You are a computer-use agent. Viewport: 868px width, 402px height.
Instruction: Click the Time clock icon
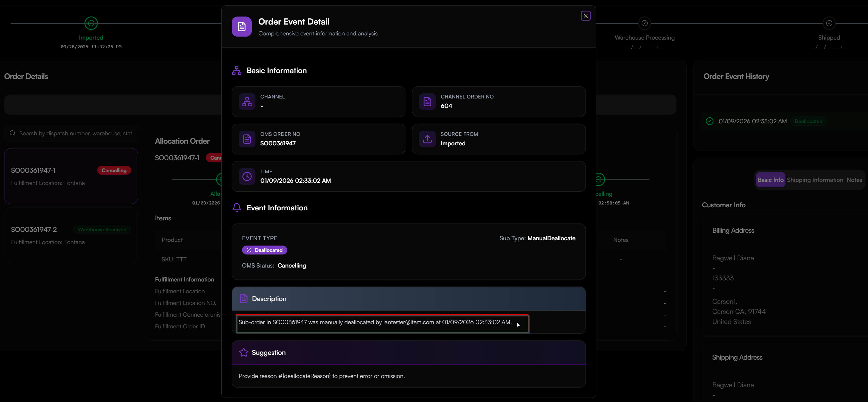click(247, 176)
